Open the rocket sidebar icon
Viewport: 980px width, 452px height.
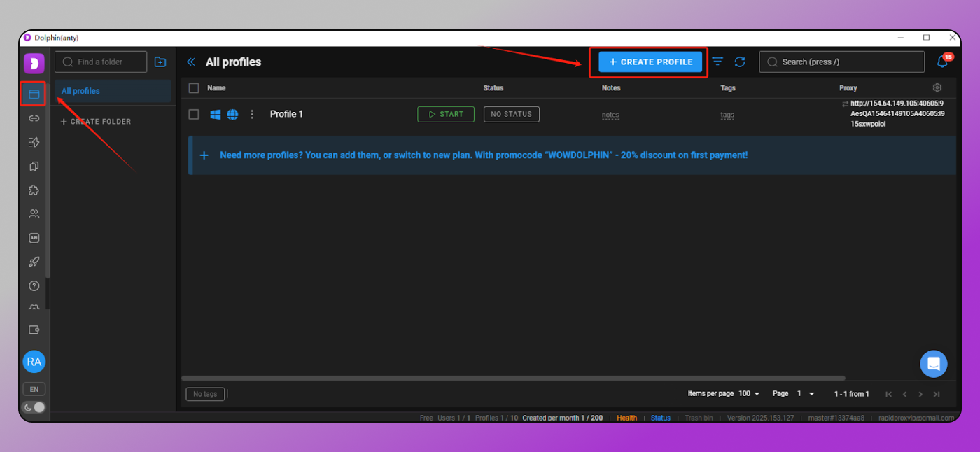pos(34,262)
